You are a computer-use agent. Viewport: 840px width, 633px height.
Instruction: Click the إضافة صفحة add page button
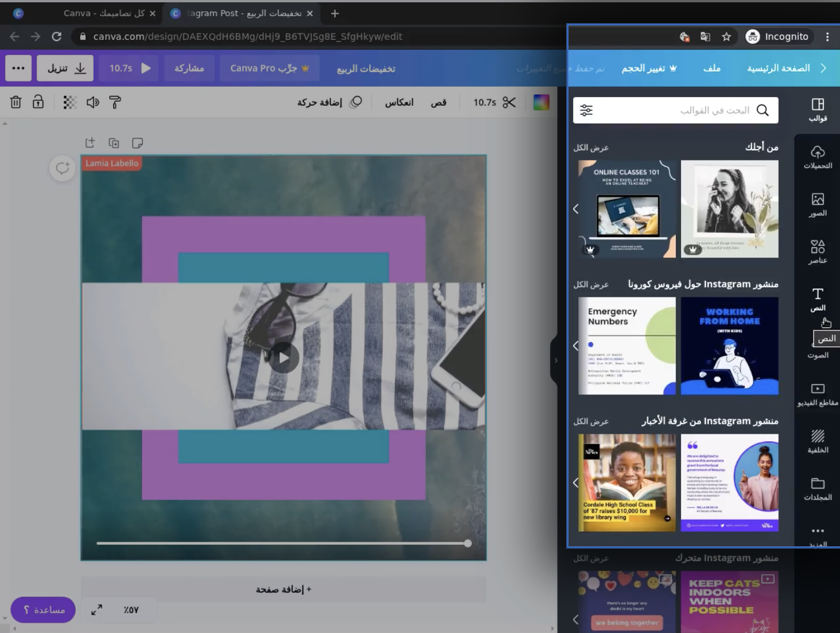(284, 589)
